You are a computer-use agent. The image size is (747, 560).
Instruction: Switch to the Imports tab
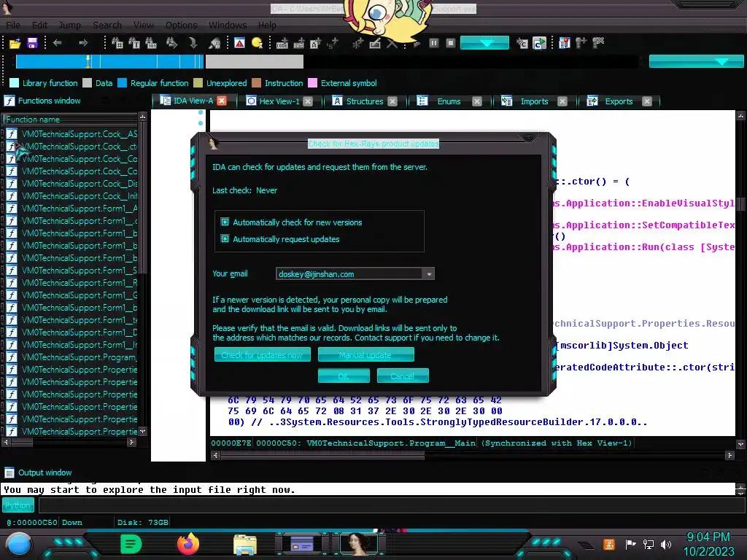pos(534,101)
